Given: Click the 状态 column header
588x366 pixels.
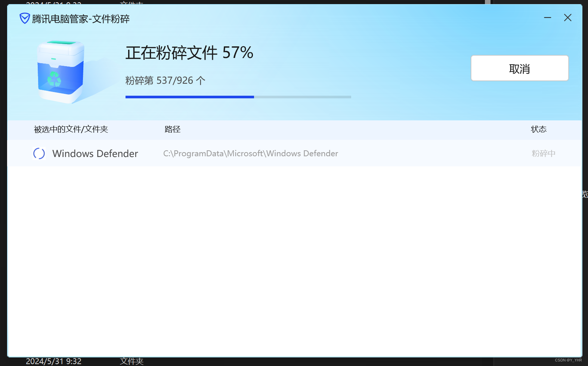Looking at the screenshot, I should click(539, 129).
